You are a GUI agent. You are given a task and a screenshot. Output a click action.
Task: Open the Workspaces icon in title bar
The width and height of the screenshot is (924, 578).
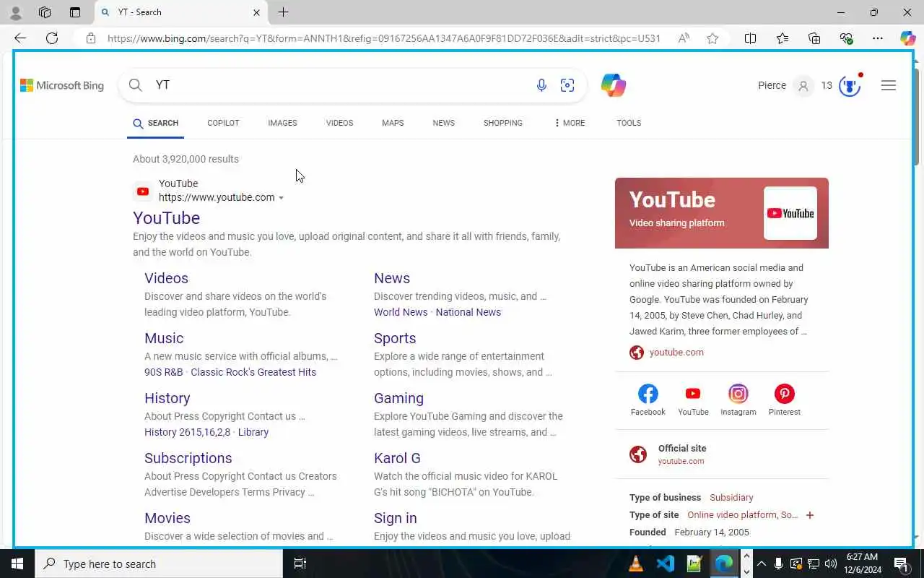pyautogui.click(x=45, y=12)
